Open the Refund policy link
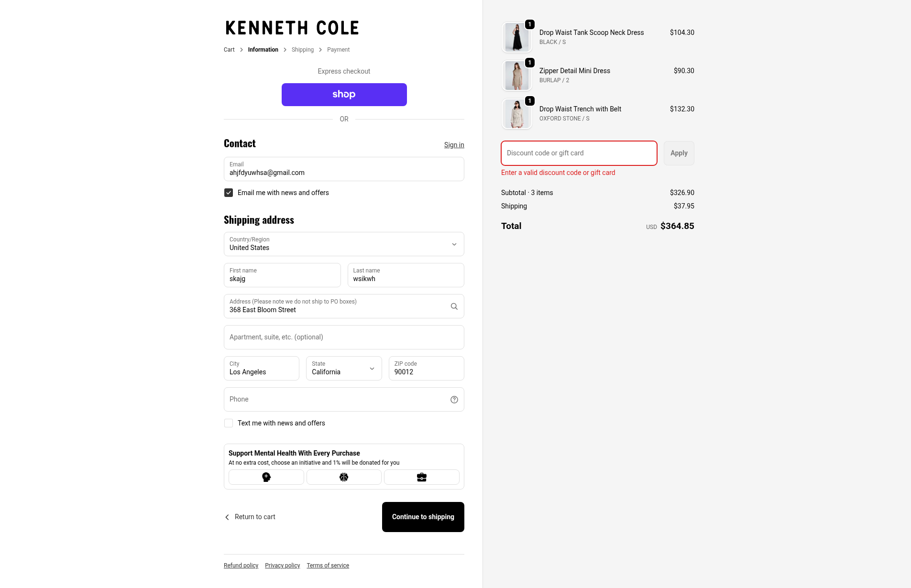The width and height of the screenshot is (911, 588). 241,566
